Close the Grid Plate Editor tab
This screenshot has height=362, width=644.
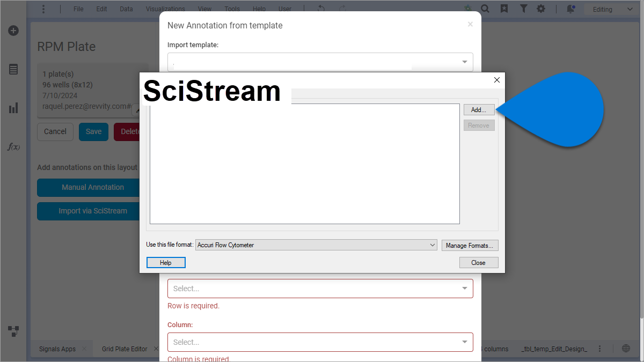click(x=156, y=349)
